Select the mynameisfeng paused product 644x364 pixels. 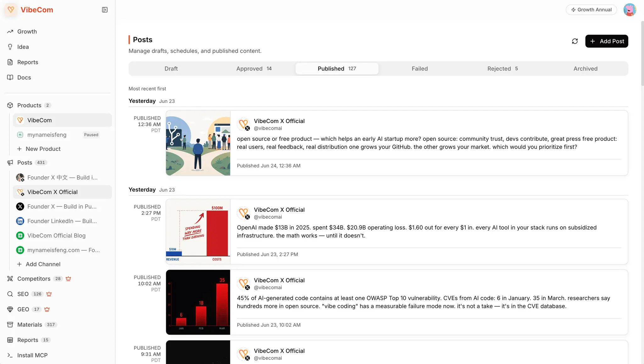(62, 135)
